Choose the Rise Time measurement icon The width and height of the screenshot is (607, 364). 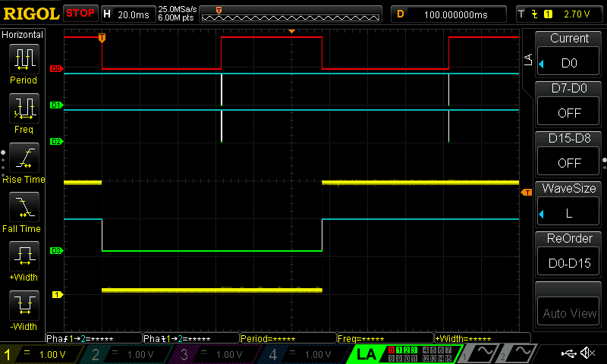[24, 158]
